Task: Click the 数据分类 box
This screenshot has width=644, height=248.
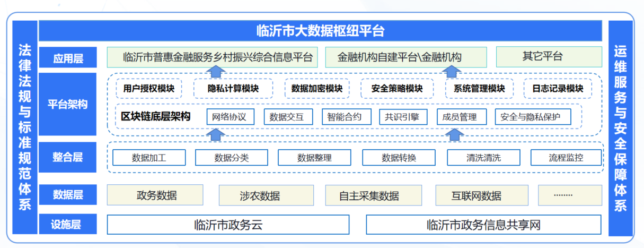Action: pyautogui.click(x=232, y=157)
